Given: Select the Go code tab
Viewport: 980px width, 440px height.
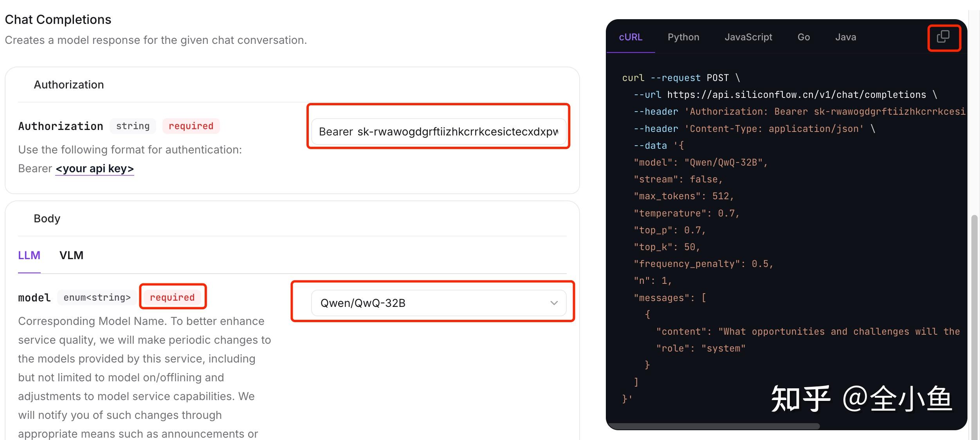Looking at the screenshot, I should 803,37.
